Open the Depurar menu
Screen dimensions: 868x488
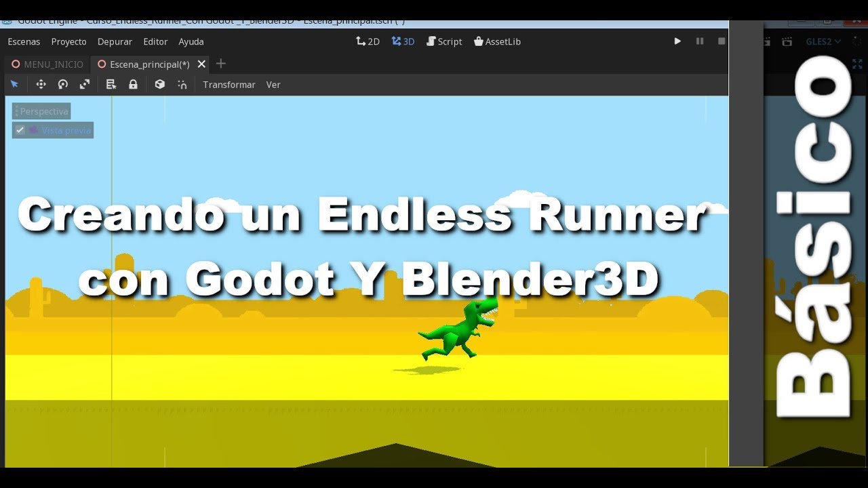pos(115,41)
